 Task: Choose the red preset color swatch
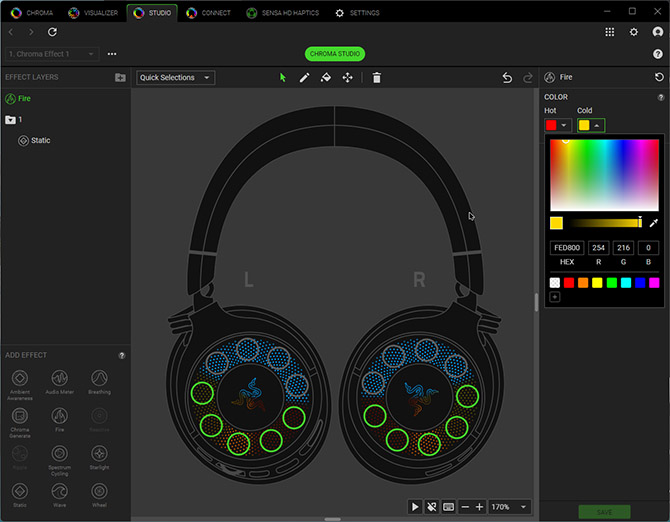click(x=569, y=282)
